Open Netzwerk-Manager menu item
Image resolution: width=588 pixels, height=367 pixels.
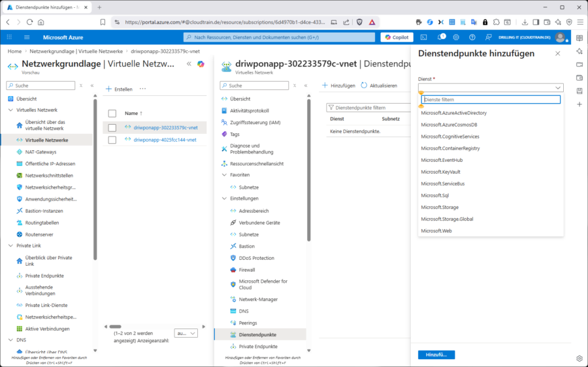pyautogui.click(x=258, y=299)
